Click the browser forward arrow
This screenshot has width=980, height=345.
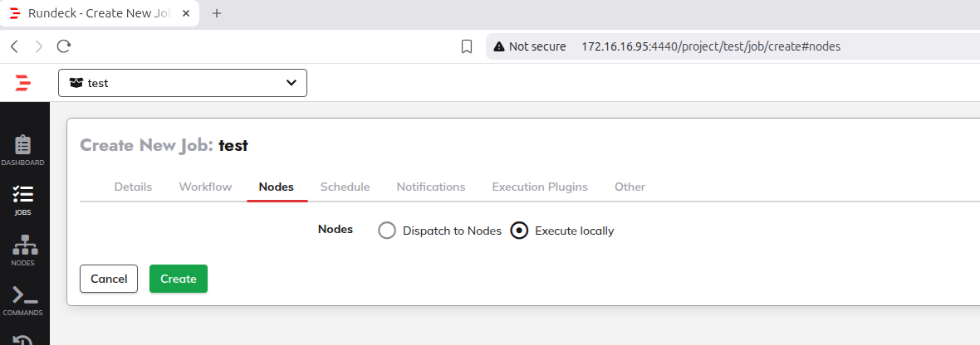tap(38, 46)
